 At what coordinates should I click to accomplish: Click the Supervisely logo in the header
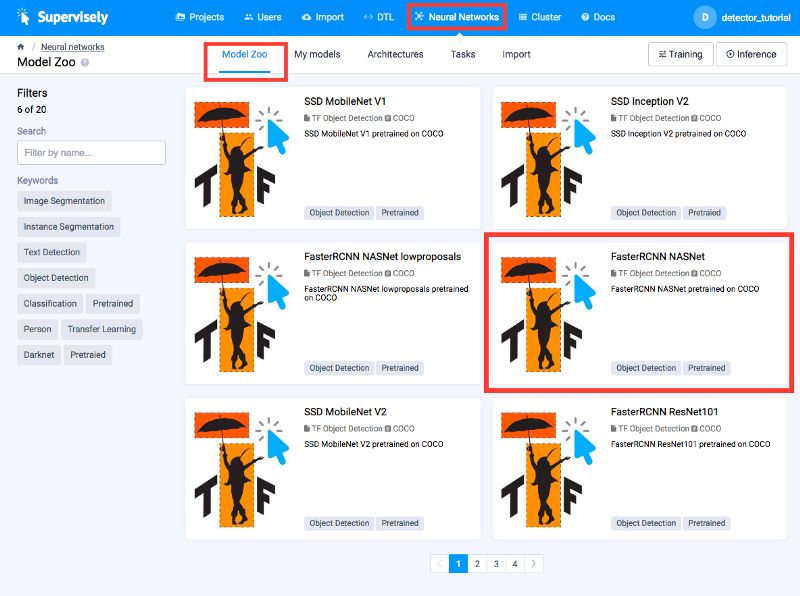[x=63, y=17]
